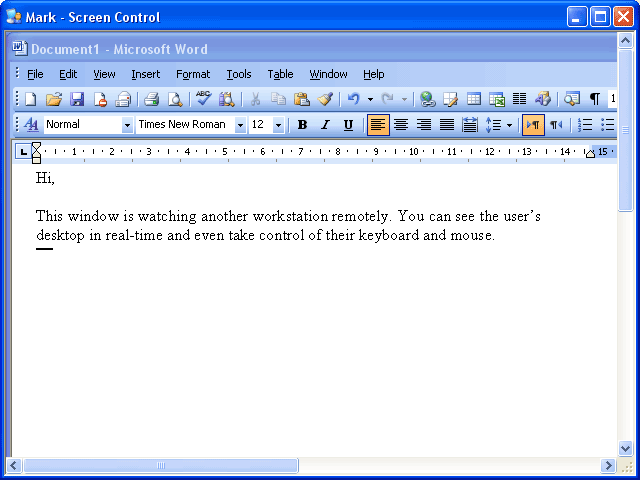Image resolution: width=640 pixels, height=480 pixels.
Task: Toggle Left-to-Right text direction
Action: [x=533, y=124]
